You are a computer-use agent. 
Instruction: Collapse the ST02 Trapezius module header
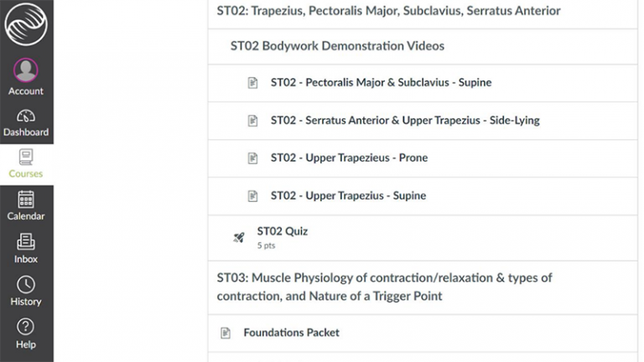point(388,11)
